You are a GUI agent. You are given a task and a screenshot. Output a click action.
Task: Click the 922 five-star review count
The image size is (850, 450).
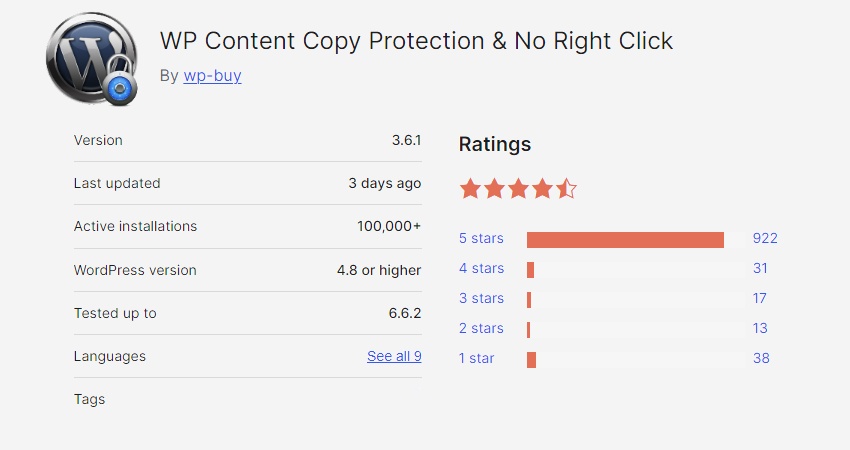pos(765,239)
